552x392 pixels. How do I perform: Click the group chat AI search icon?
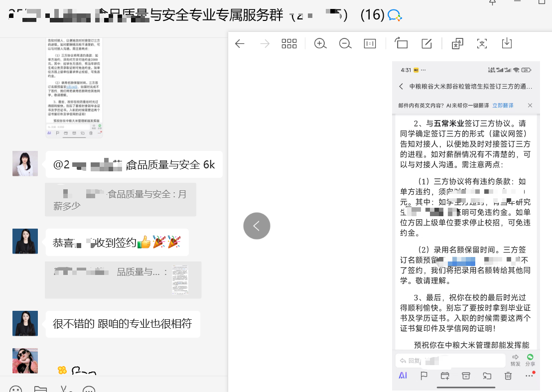(395, 15)
